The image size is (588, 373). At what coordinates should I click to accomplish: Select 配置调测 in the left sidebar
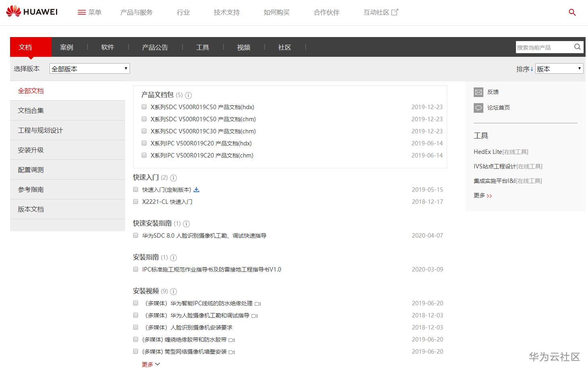pos(68,170)
